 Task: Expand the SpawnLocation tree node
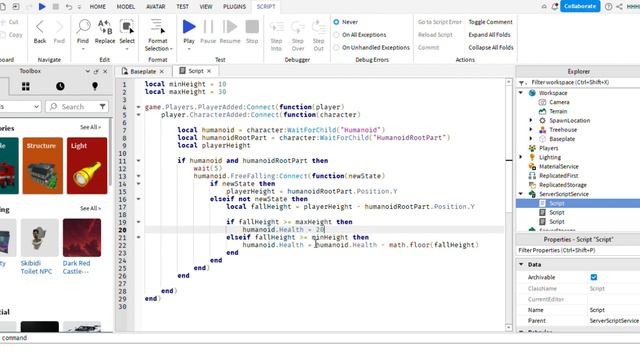531,120
